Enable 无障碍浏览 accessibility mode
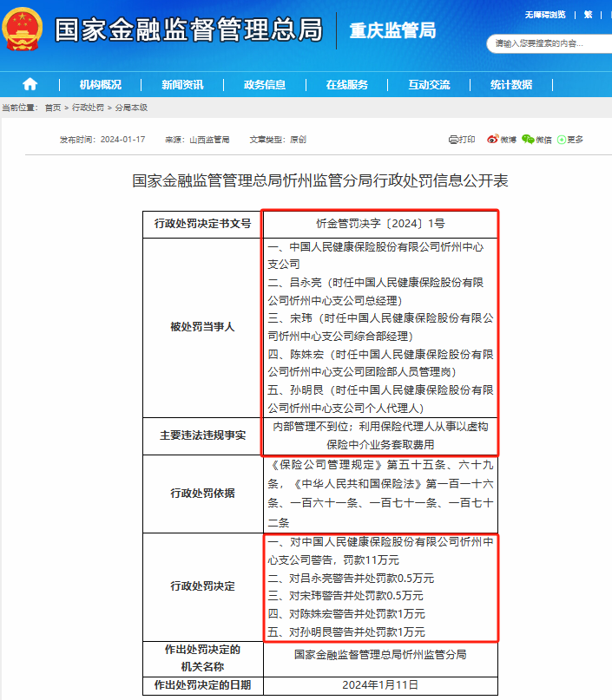The width and height of the screenshot is (612, 700). click(x=545, y=15)
